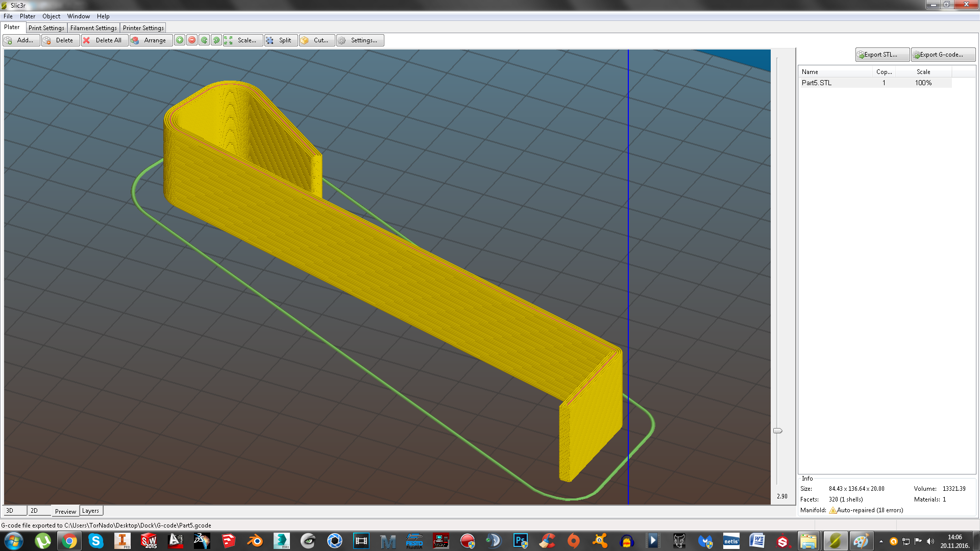The image size is (980, 551).
Task: Select Part5.STL in the object list
Action: 817,83
